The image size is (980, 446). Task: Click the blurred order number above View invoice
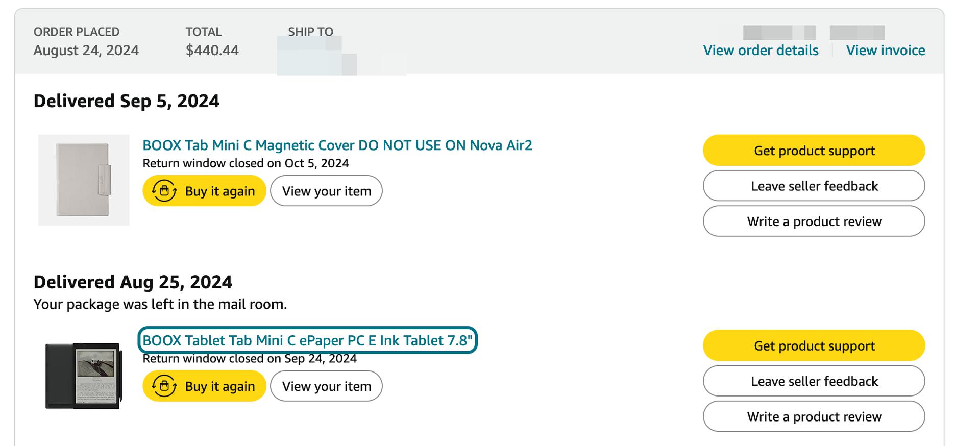pyautogui.click(x=814, y=32)
